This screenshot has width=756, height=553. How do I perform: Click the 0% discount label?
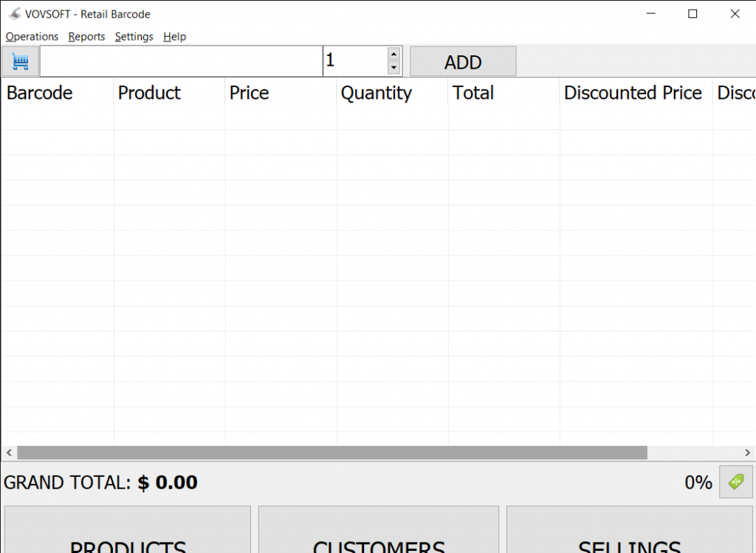[698, 482]
